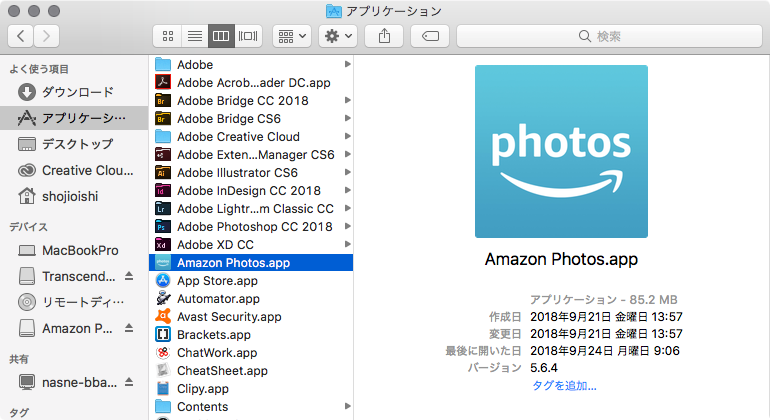This screenshot has height=420, width=770.
Task: Expand the Adobe Bridge CS6 folder
Action: pos(347,118)
